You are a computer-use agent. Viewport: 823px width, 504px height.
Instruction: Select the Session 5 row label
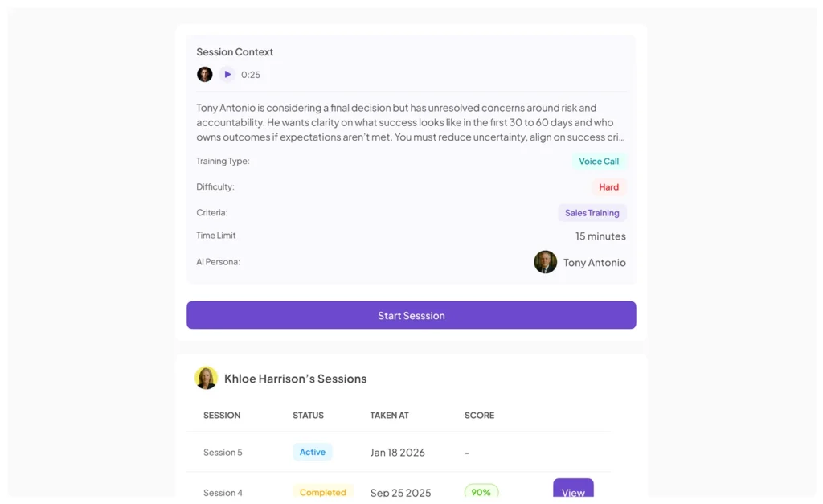coord(223,453)
